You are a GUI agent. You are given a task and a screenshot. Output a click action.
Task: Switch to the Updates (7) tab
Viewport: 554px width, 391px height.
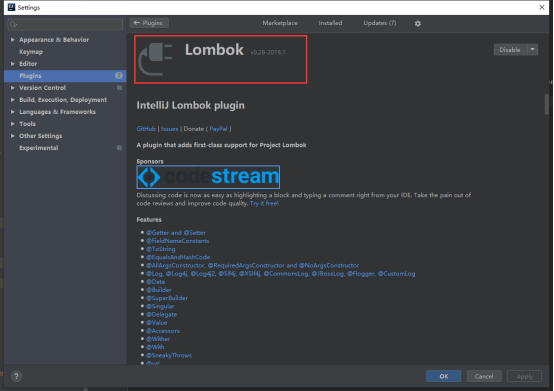click(380, 23)
